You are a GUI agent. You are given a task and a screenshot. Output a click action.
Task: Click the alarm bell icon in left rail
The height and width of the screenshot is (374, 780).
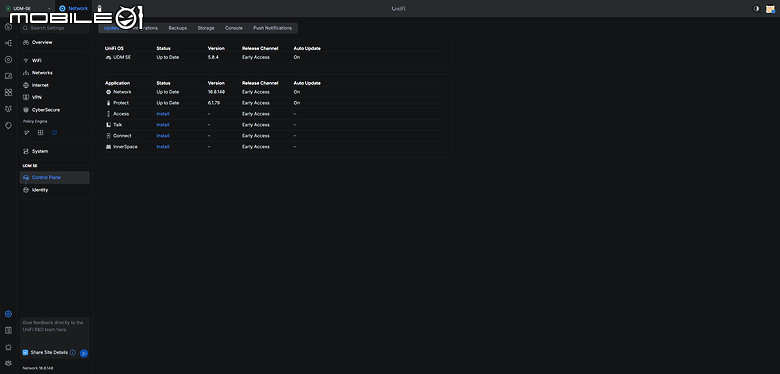coord(8,347)
